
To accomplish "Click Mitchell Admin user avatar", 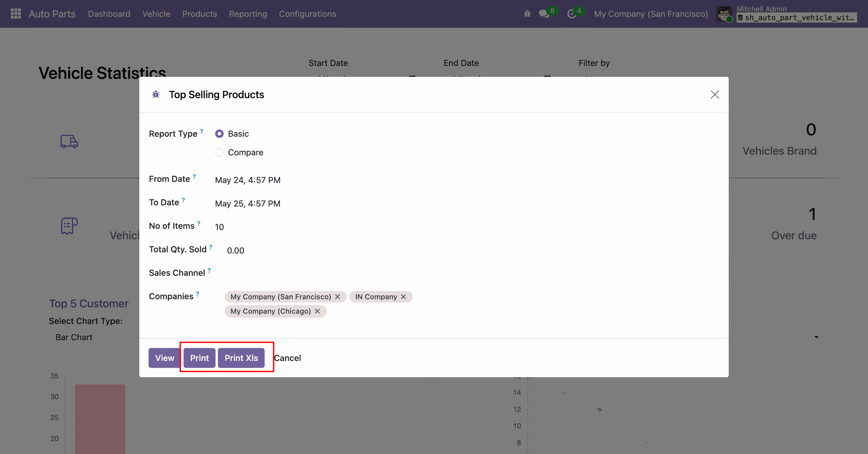I will click(x=724, y=14).
